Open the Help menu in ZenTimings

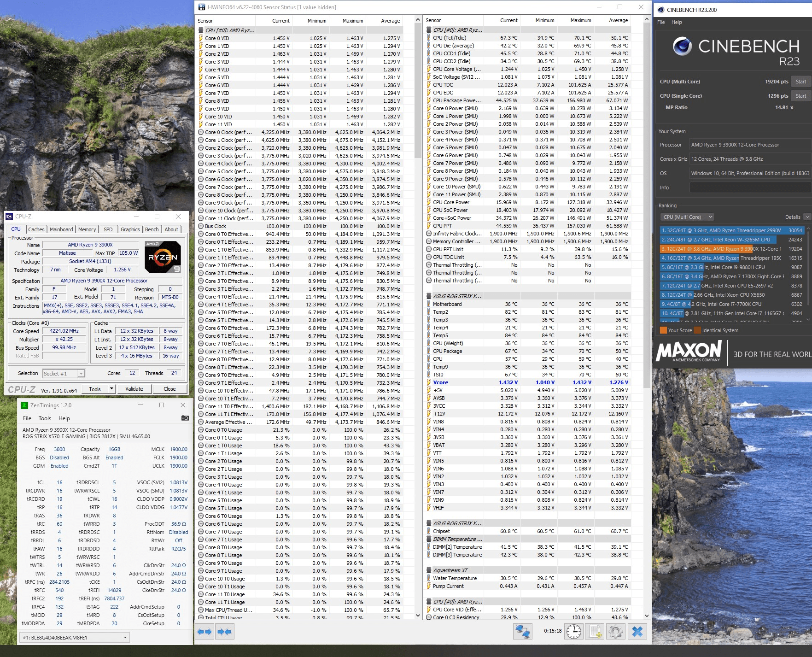[64, 418]
